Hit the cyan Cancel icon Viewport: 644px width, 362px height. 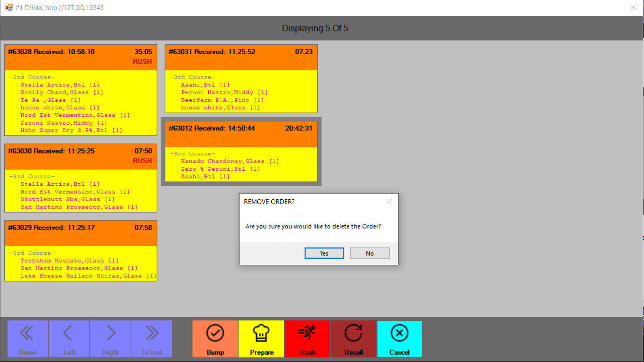[x=399, y=333]
